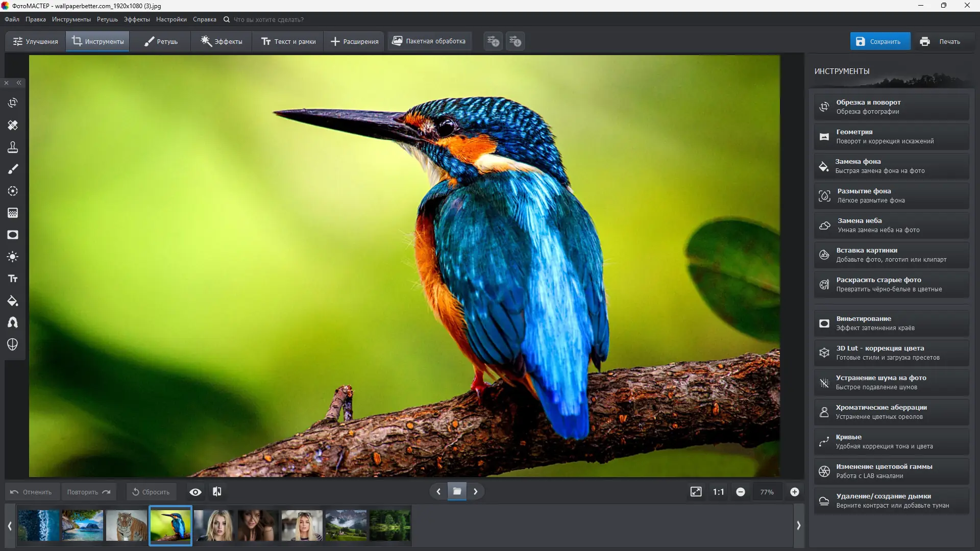Viewport: 980px width, 551px height.
Task: Select the healing brush tool in left sidebar
Action: (x=13, y=125)
